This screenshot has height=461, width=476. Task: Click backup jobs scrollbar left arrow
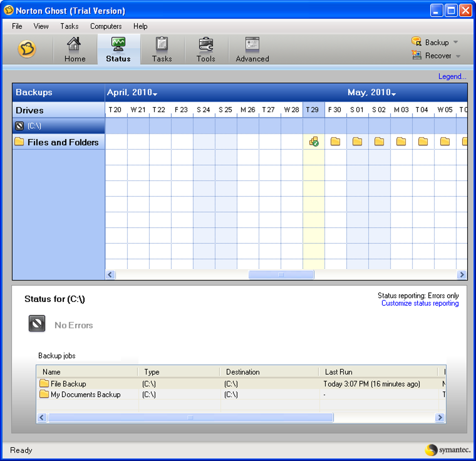coord(42,418)
